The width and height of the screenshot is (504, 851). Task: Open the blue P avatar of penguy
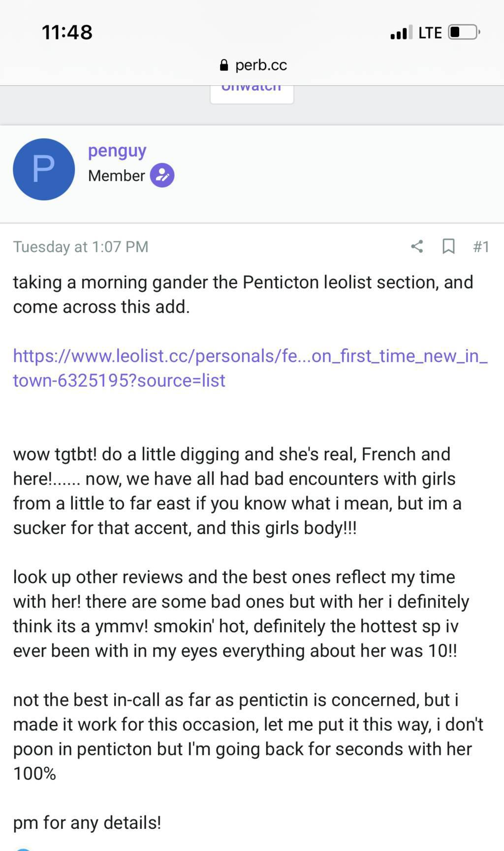[x=44, y=169]
